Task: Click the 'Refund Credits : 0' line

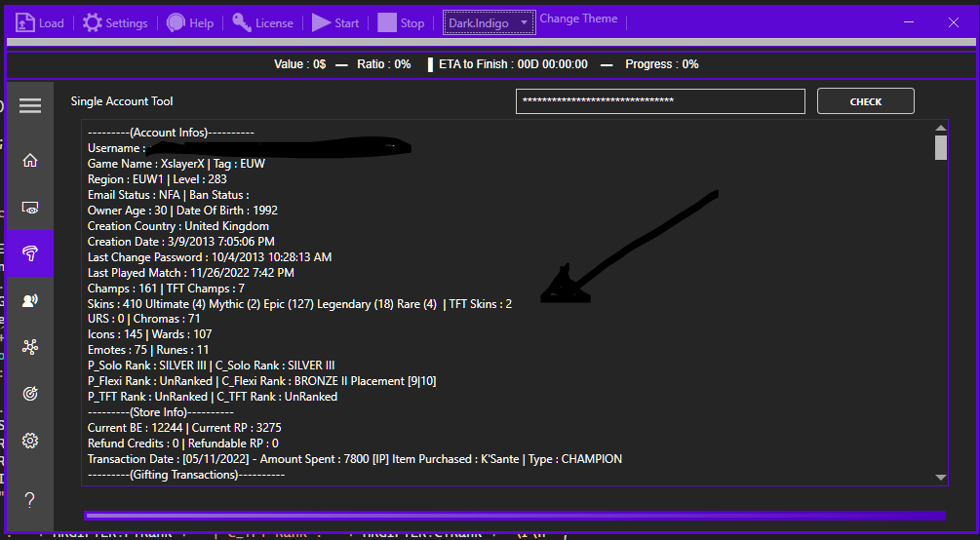Action: point(183,444)
